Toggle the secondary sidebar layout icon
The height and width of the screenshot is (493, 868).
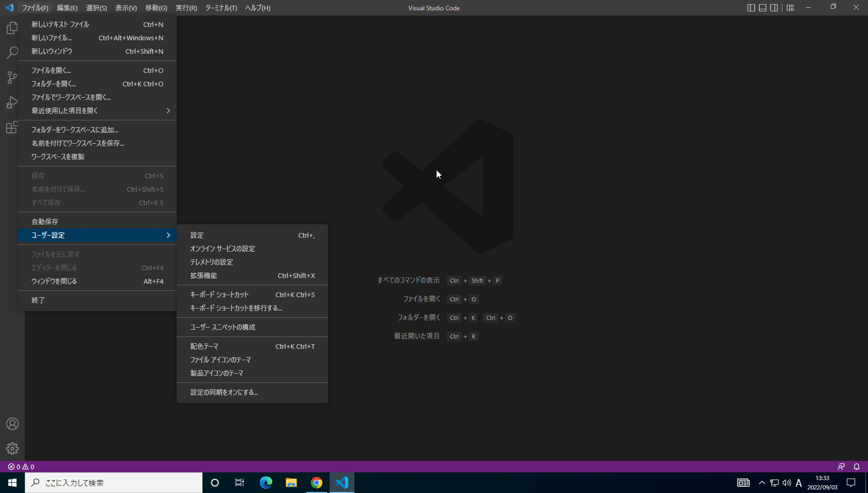(774, 8)
